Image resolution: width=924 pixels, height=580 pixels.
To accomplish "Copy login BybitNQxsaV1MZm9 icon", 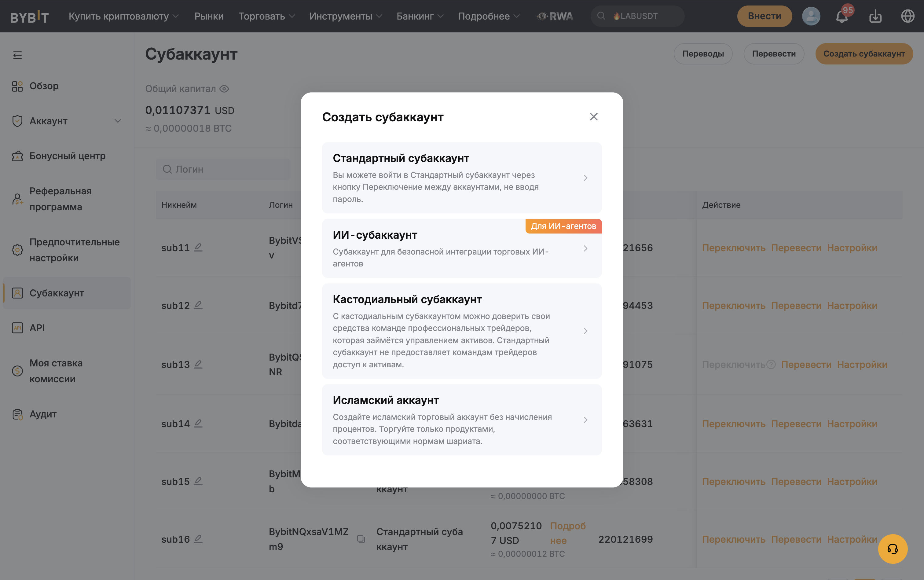I will pyautogui.click(x=361, y=539).
